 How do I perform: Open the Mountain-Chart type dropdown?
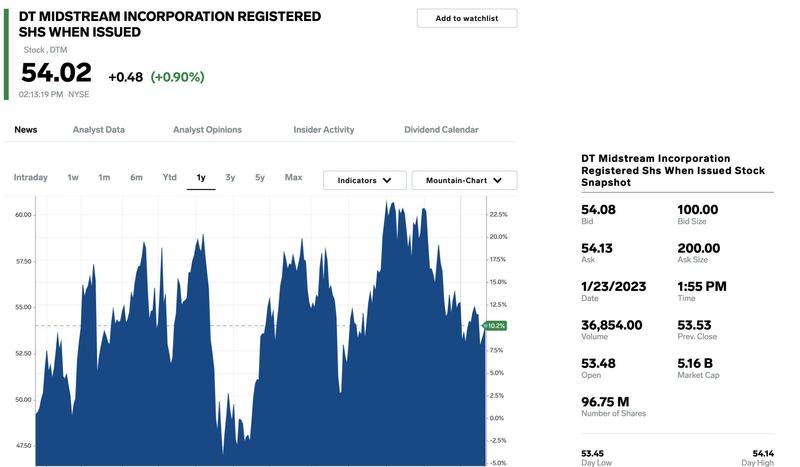[x=464, y=180]
